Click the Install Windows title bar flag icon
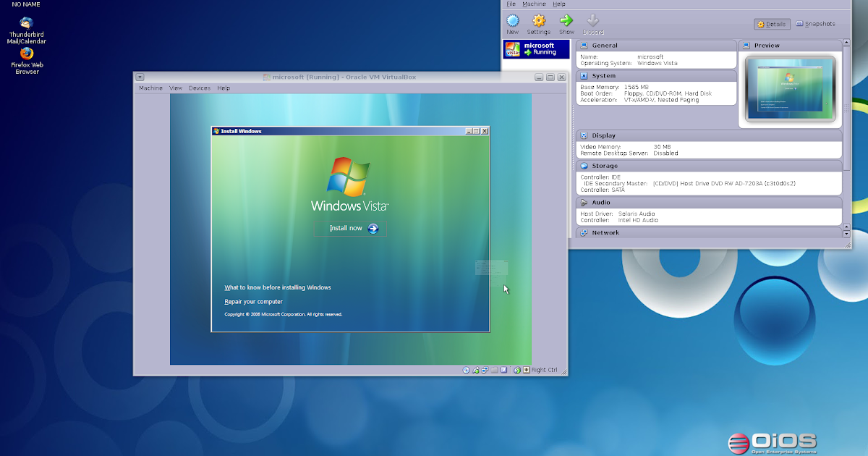 click(x=216, y=131)
